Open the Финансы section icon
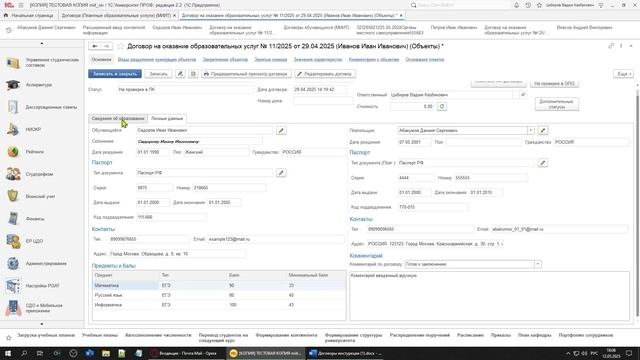This screenshot has width=640, height=360. [13, 219]
